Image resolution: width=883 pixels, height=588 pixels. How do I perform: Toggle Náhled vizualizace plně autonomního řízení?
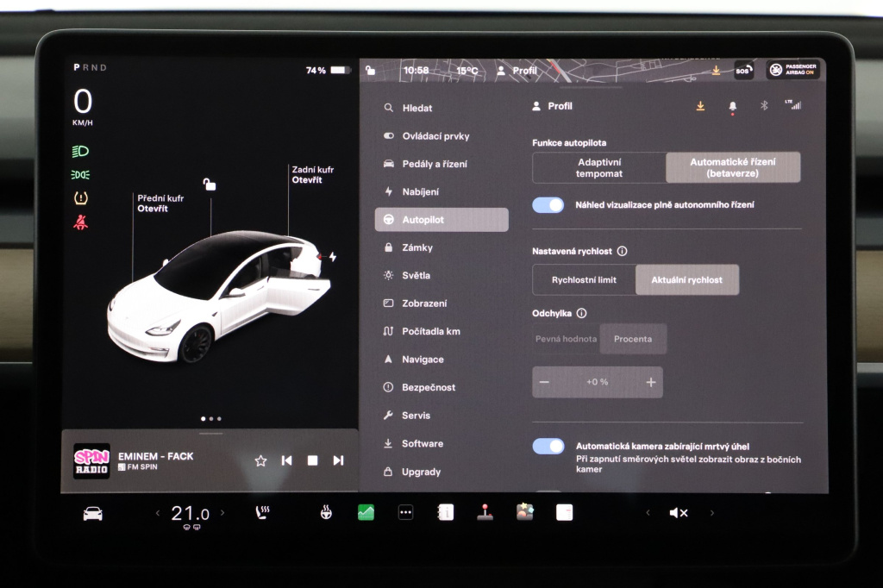point(548,204)
